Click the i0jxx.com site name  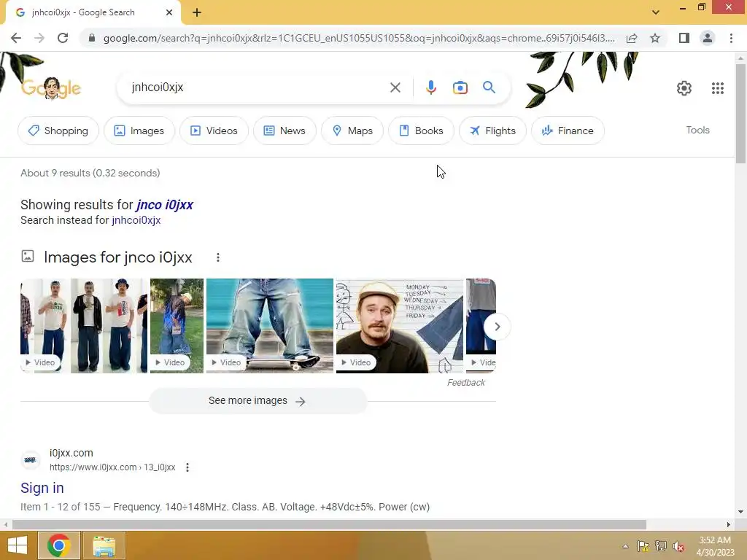[x=71, y=453]
